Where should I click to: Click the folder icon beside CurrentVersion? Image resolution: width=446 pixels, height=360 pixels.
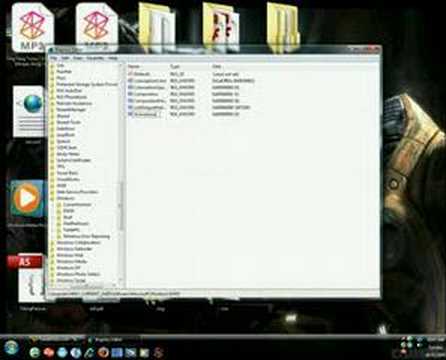click(59, 205)
